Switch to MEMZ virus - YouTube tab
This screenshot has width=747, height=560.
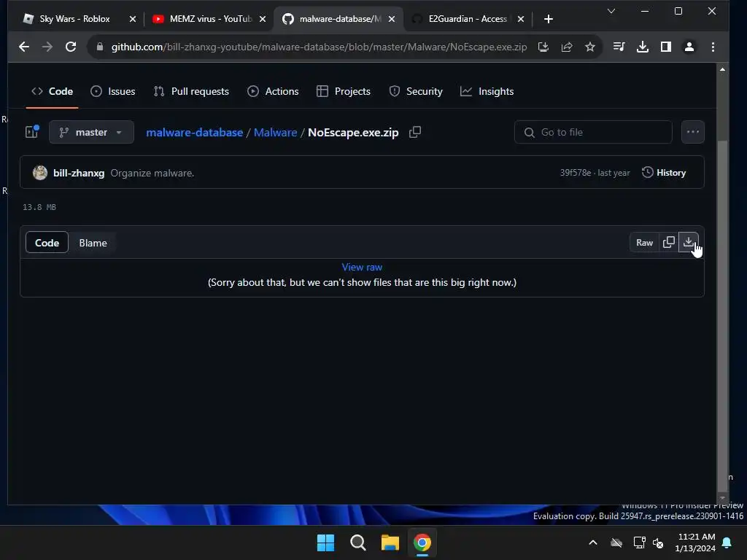pyautogui.click(x=211, y=19)
